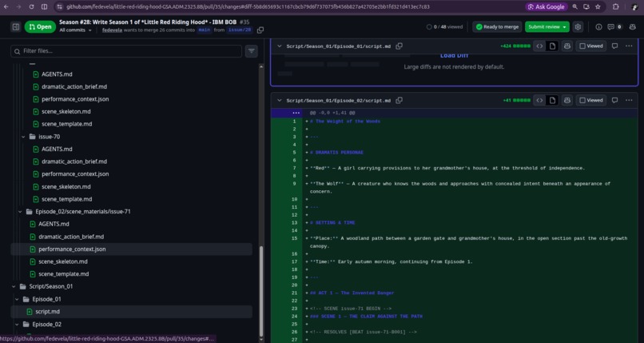This screenshot has height=343, width=644.
Task: Comment on the Episode_02/script.md file
Action: 615,100
